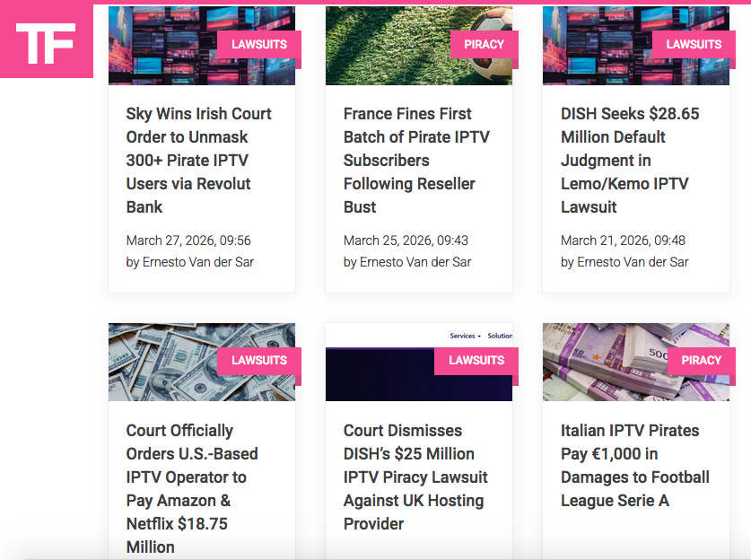Screen dimensions: 751x560
Task: Click LAWSUITS tag on Court Dismisses card
Action: pyautogui.click(x=476, y=361)
